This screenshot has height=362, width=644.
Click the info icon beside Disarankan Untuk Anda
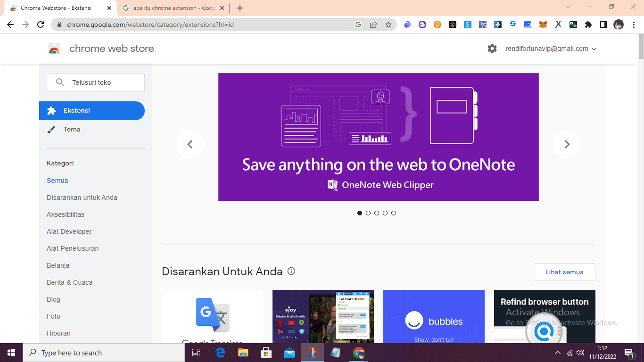pyautogui.click(x=291, y=271)
